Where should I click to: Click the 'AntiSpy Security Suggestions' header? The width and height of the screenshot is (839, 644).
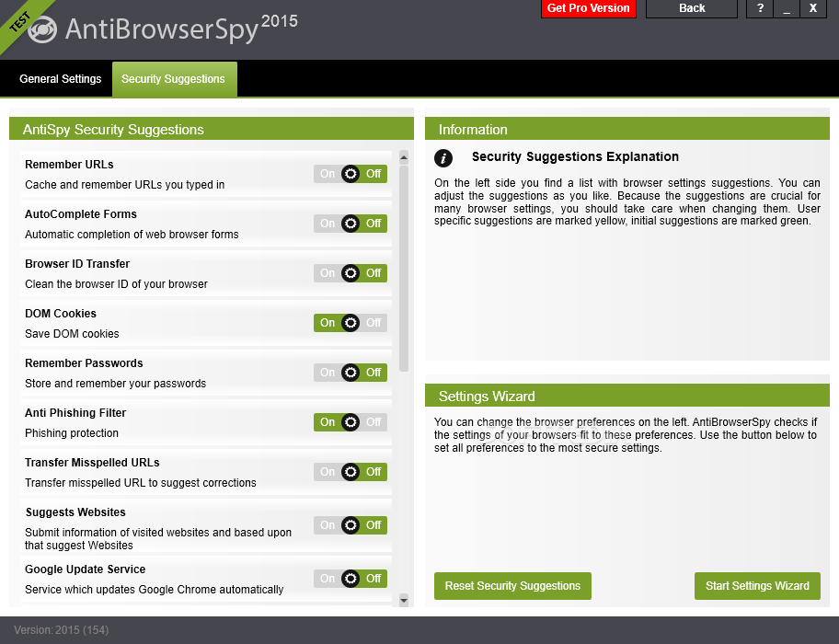coord(212,130)
